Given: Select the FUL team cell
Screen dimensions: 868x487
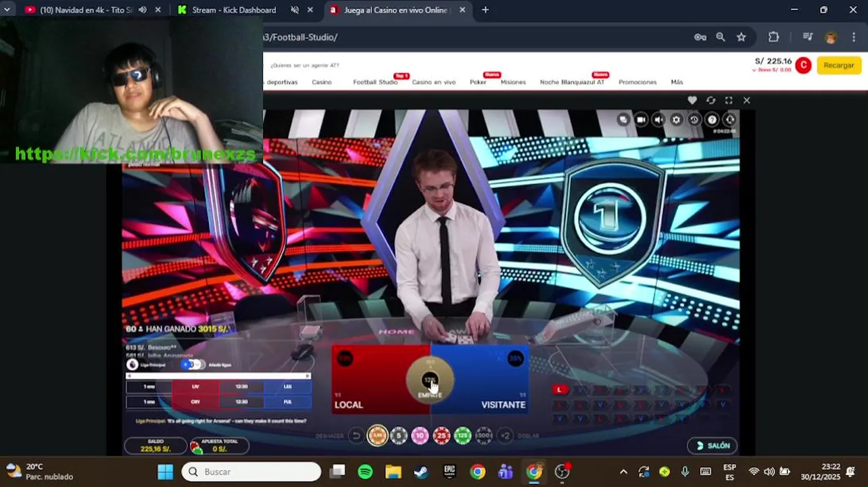Looking at the screenshot, I should coord(288,401).
